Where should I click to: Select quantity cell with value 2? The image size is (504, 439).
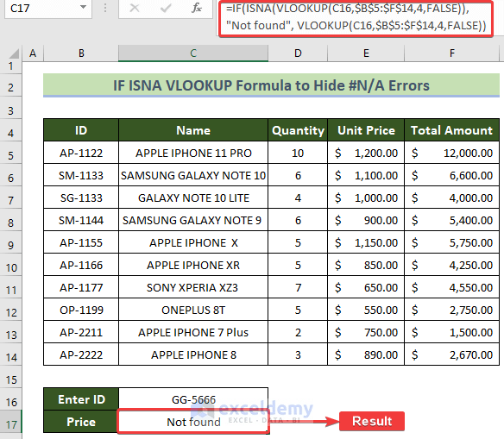pyautogui.click(x=298, y=332)
